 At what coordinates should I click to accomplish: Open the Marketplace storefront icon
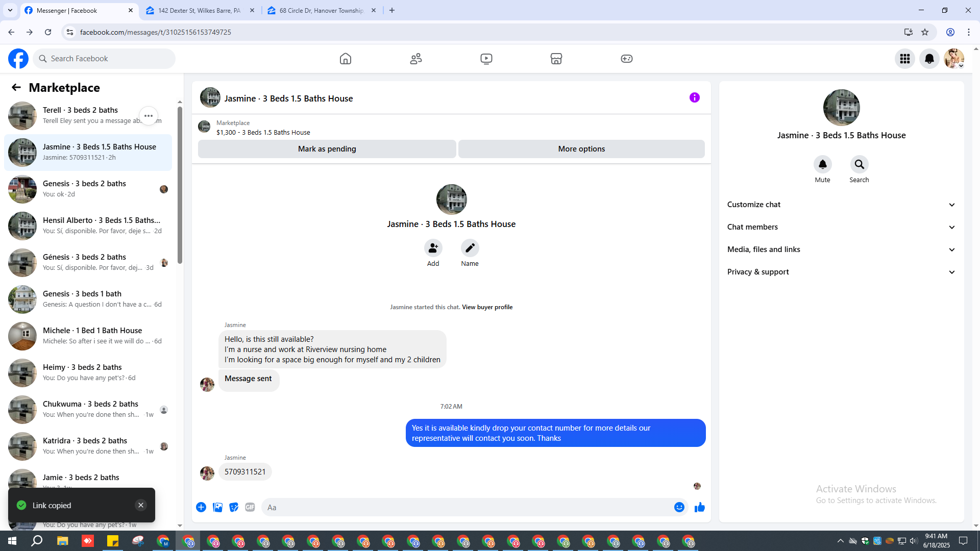(556, 59)
